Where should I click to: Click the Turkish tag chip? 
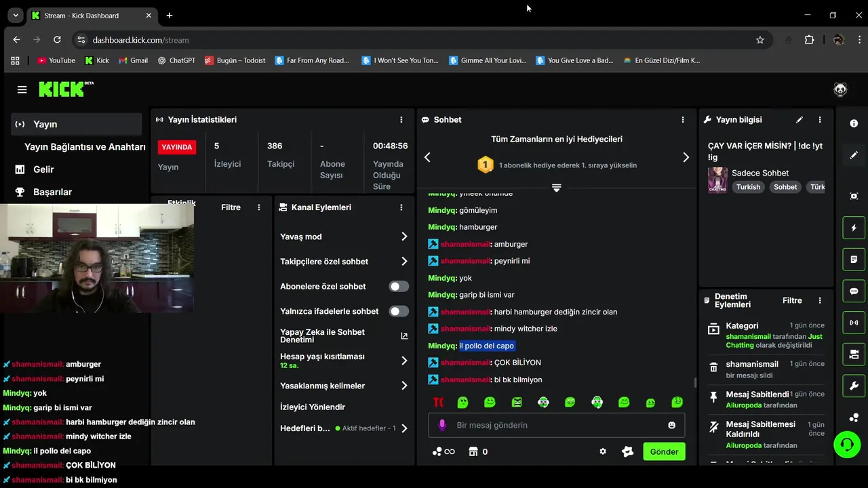click(748, 187)
